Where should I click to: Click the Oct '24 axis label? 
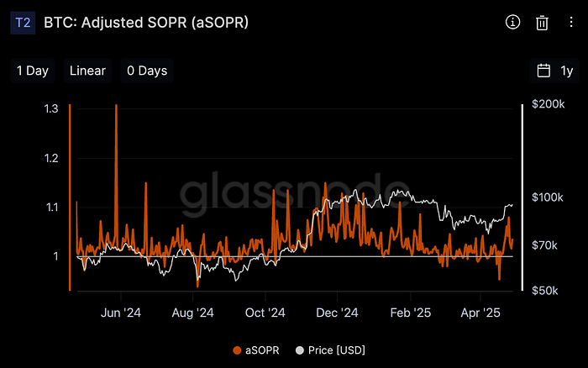click(265, 313)
